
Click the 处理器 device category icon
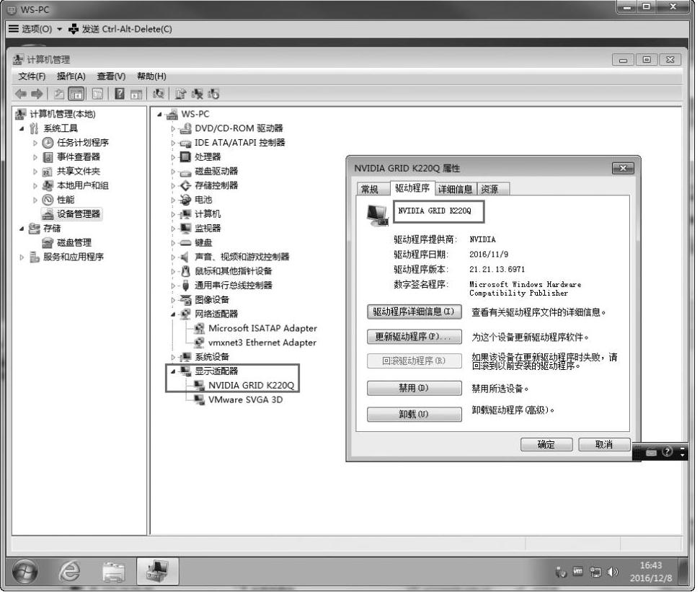click(185, 156)
